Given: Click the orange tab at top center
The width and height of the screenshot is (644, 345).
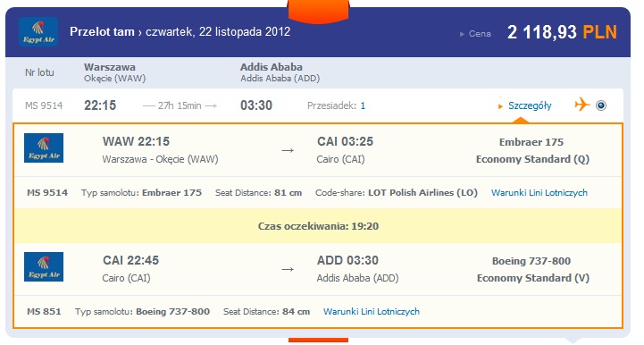Looking at the screenshot, I should [319, 11].
